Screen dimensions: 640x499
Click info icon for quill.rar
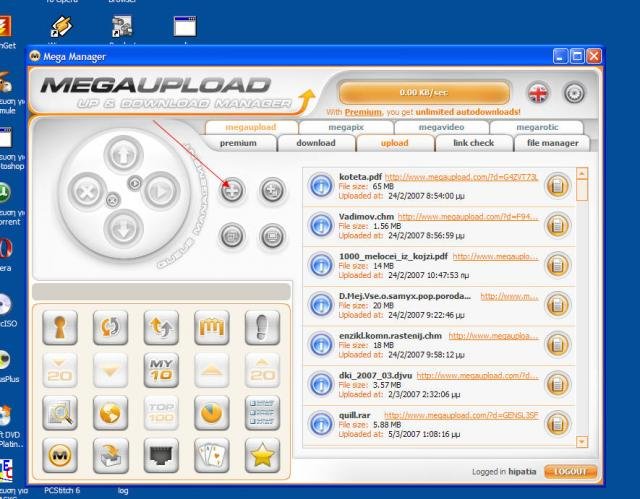click(321, 424)
